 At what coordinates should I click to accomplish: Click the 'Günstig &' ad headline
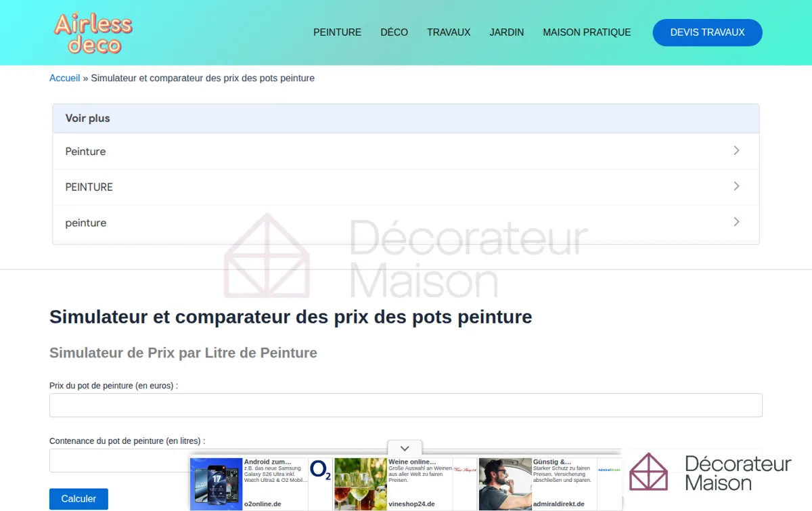(x=552, y=462)
